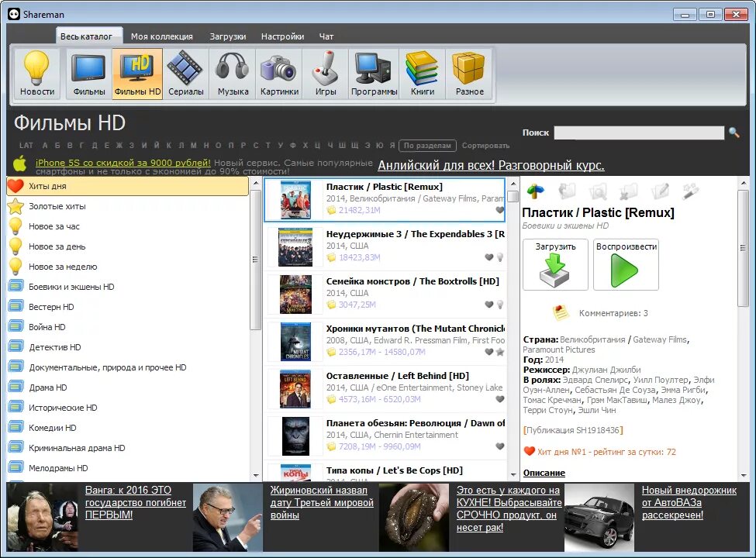This screenshot has height=558, width=756.
Task: Open Новый внедорожник от АвтоВАЗа link
Action: (689, 502)
